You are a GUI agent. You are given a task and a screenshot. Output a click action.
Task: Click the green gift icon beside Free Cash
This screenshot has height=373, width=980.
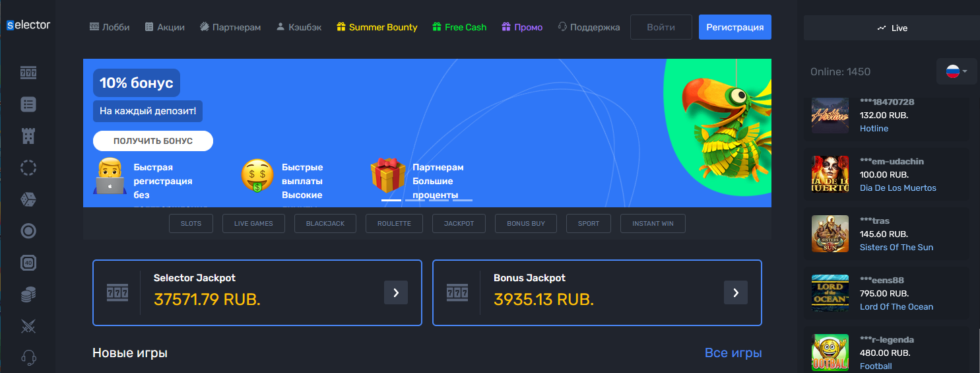click(437, 27)
